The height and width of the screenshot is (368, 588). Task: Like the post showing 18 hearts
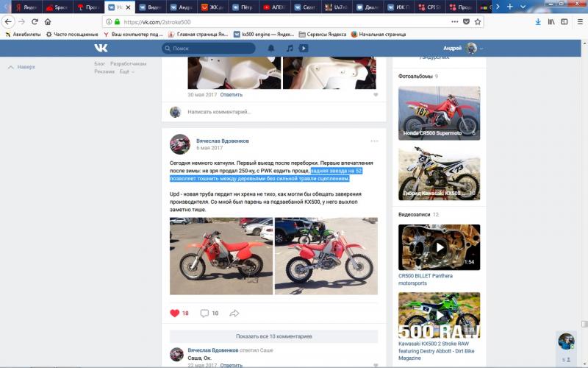pyautogui.click(x=175, y=314)
